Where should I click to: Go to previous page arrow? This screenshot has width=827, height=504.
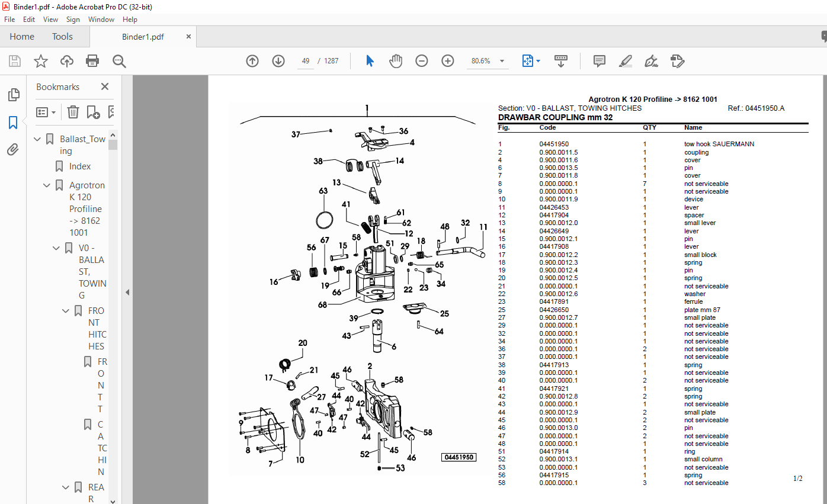pos(252,61)
